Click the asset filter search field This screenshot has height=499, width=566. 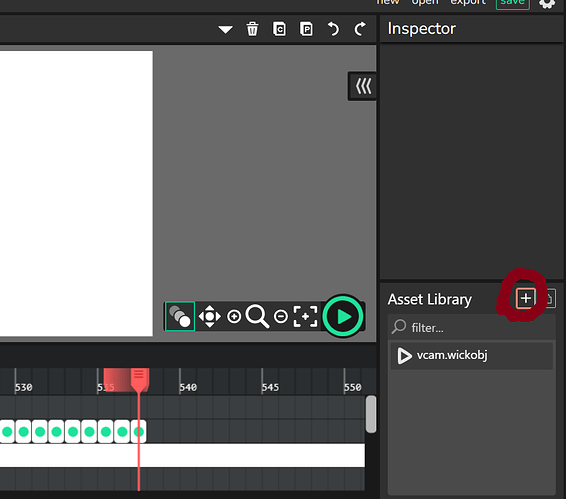[x=471, y=327]
